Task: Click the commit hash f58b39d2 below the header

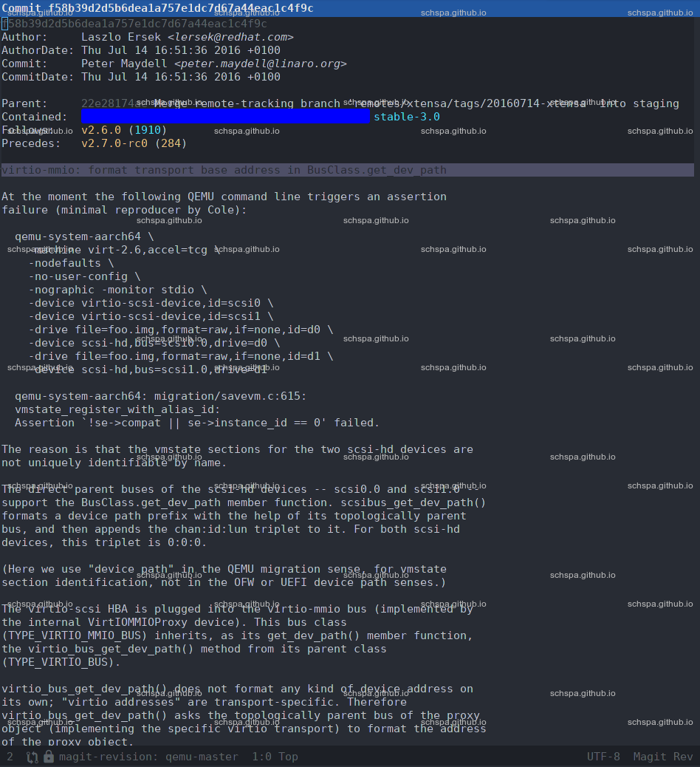Action: 134,24
